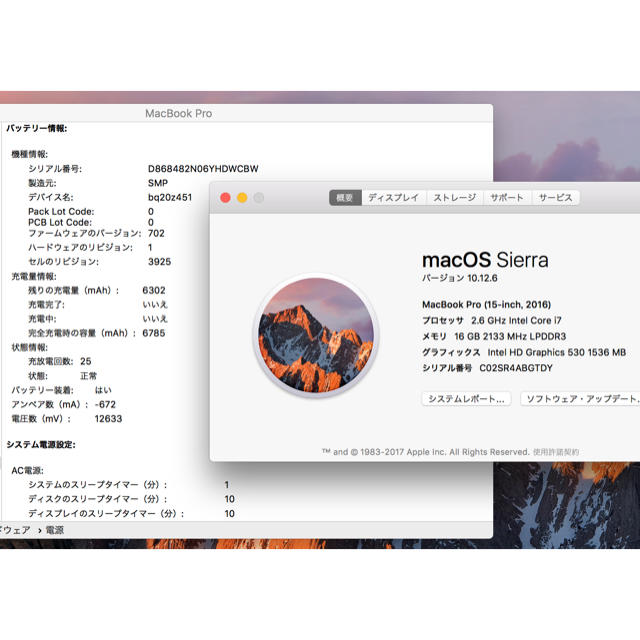
Task: Click the システムレポート... button
Action: (467, 399)
